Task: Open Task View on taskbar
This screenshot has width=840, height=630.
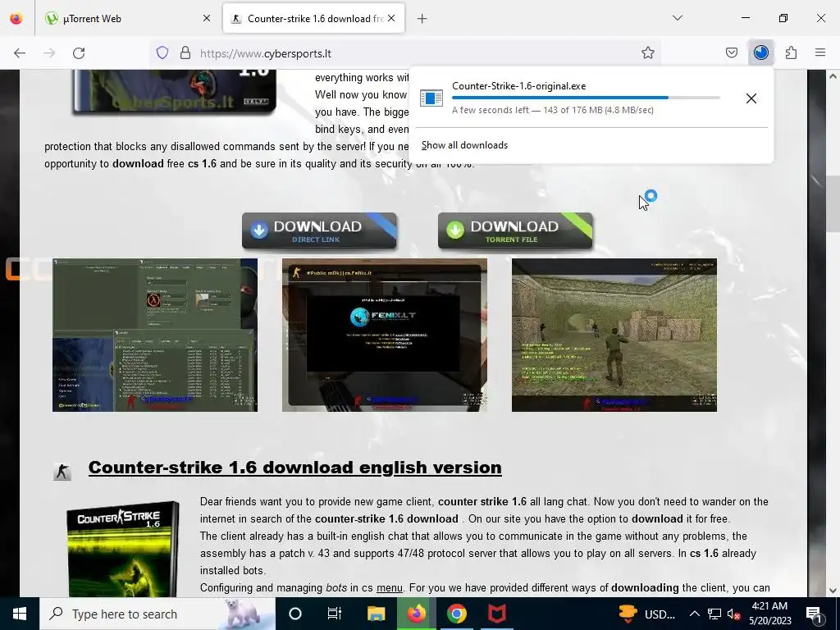Action: point(335,614)
